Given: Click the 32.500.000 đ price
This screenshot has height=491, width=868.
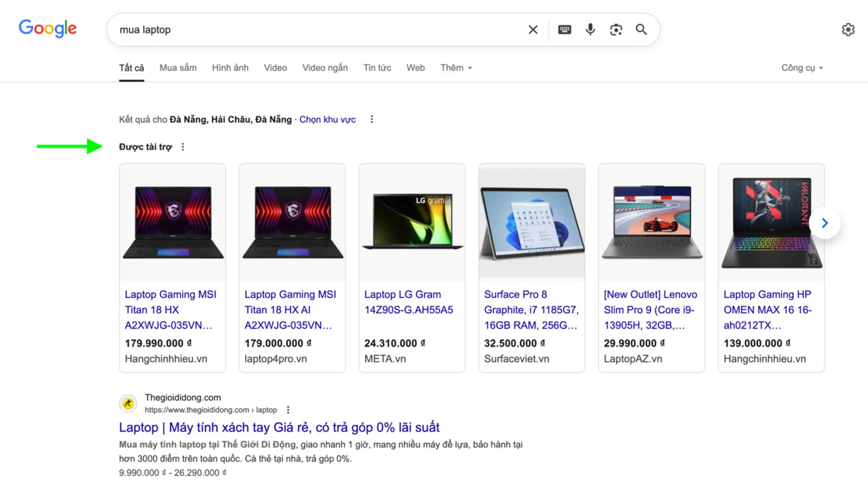Looking at the screenshot, I should point(515,343).
